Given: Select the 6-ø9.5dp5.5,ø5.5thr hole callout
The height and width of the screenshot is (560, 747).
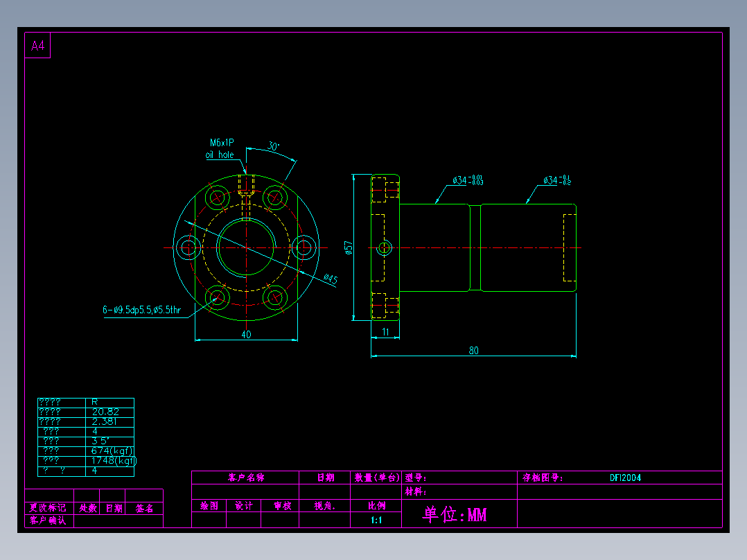Looking at the screenshot, I should coord(141,310).
